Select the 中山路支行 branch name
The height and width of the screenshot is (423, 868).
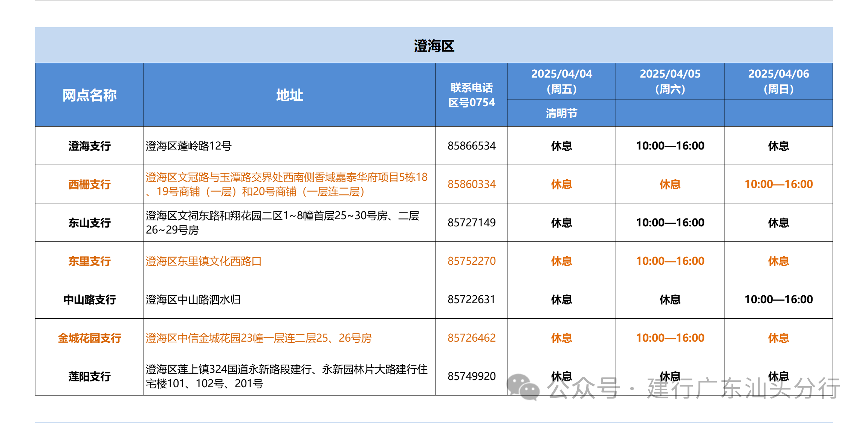coord(89,299)
